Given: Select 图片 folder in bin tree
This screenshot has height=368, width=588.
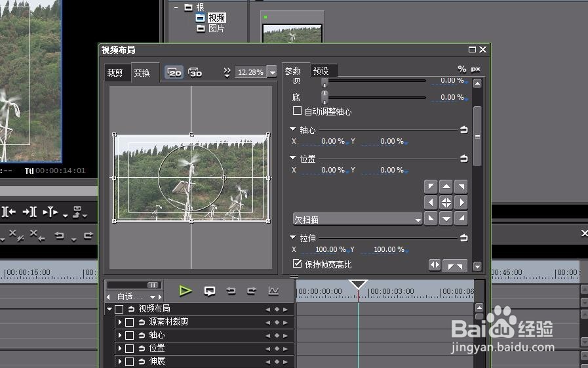Looking at the screenshot, I should [x=216, y=28].
